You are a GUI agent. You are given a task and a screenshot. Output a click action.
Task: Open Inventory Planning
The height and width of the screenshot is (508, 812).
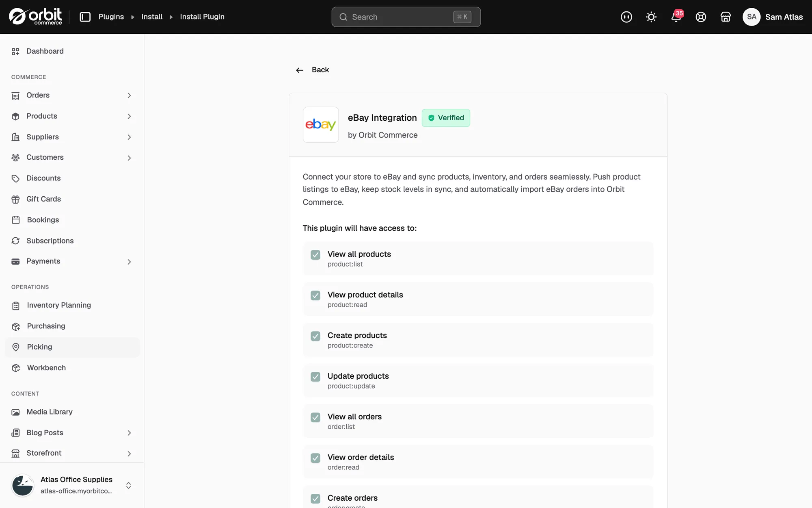coord(72,305)
